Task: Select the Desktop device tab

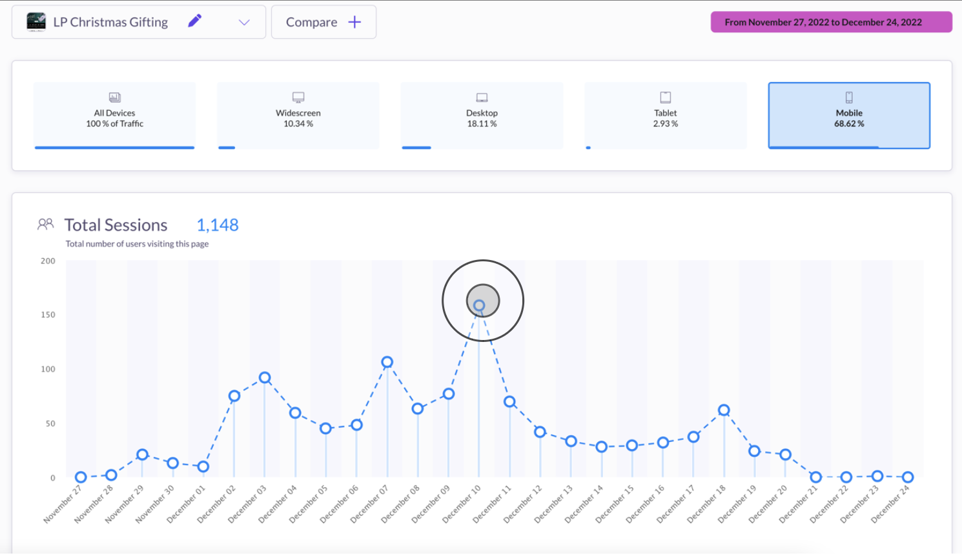Action: [482, 115]
